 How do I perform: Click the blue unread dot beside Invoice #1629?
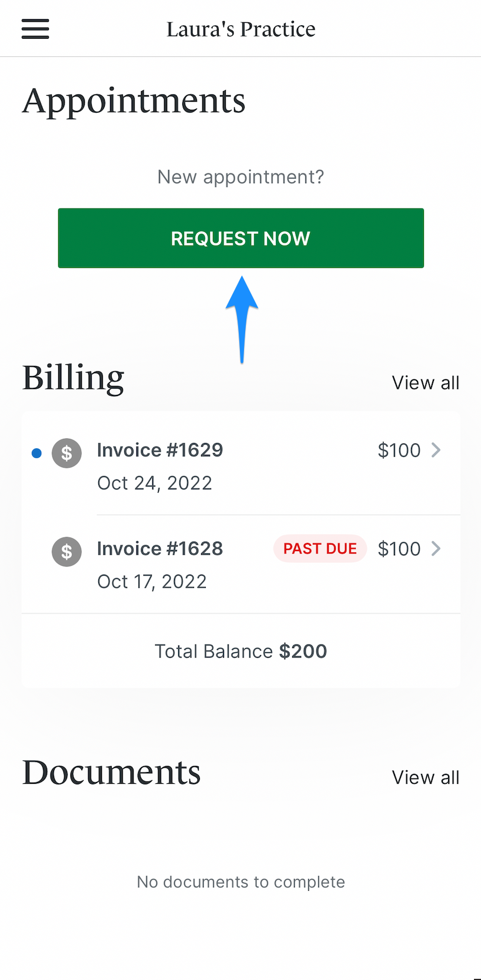(36, 453)
